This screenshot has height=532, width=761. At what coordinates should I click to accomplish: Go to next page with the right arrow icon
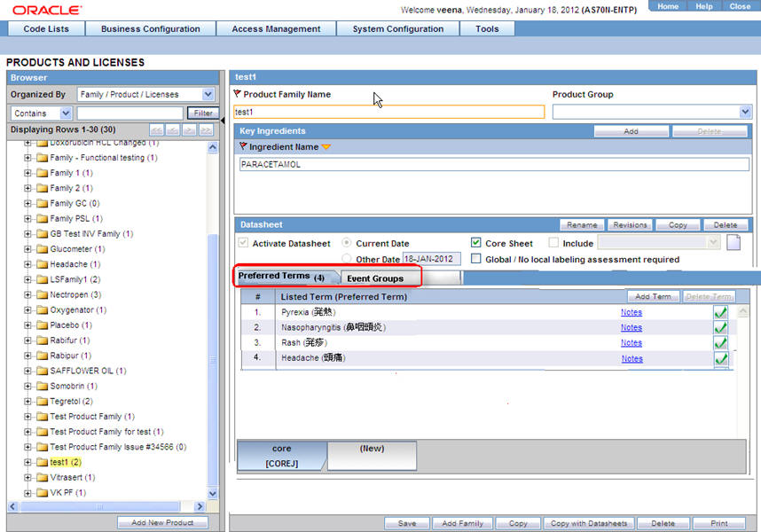[x=188, y=130]
